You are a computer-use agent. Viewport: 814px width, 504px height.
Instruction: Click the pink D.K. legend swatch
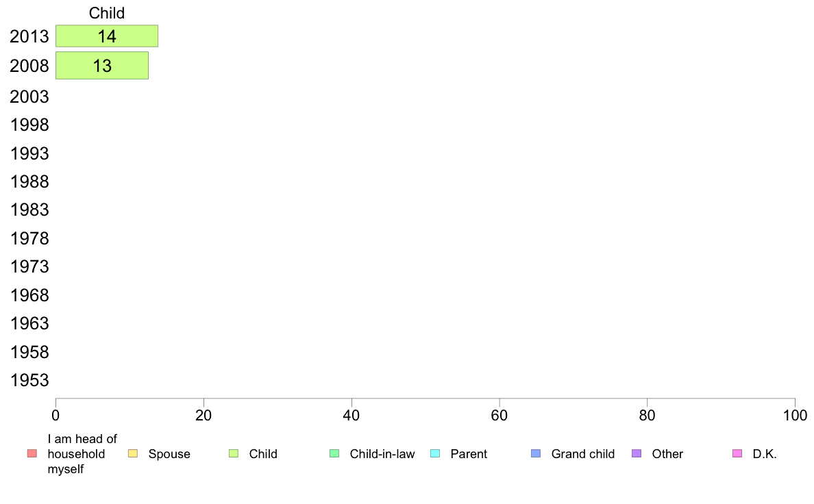737,453
